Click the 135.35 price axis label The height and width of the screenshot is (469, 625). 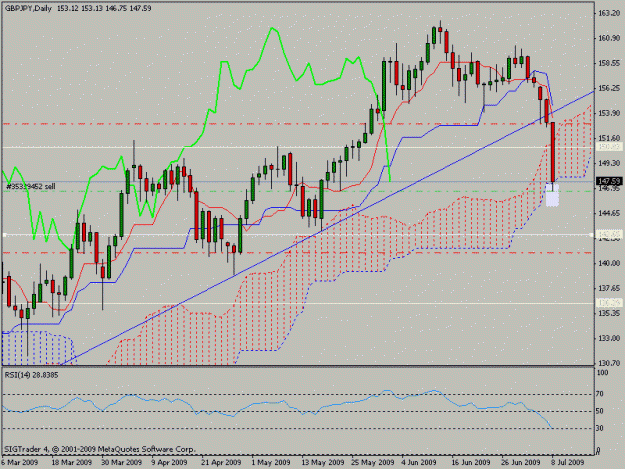609,313
